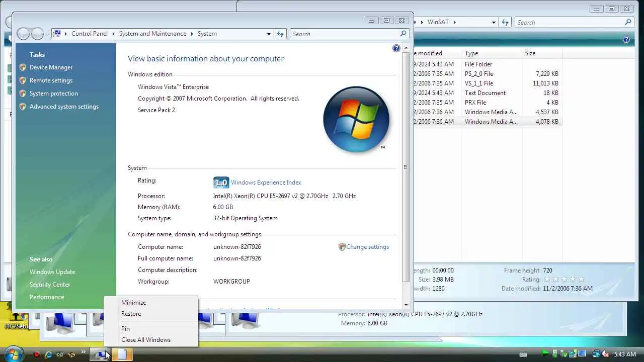Click the System window scrollbar down arrow
The height and width of the screenshot is (362, 644).
pos(406,305)
